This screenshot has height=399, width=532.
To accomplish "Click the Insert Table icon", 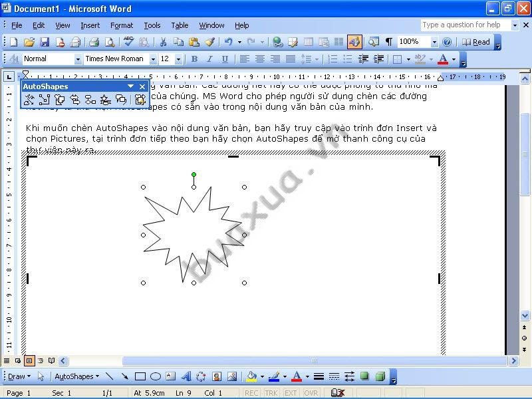I will [309, 42].
